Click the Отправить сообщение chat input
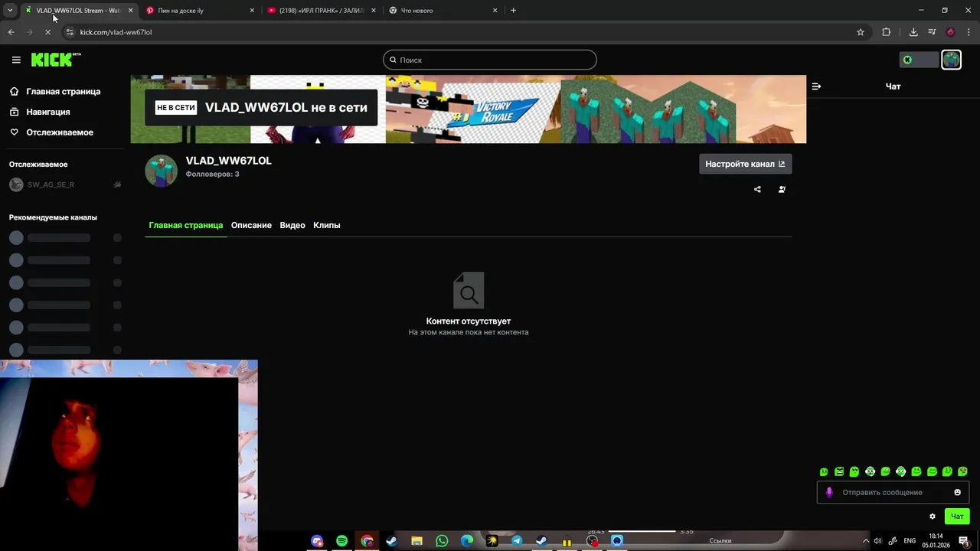This screenshot has height=551, width=980. (x=893, y=492)
